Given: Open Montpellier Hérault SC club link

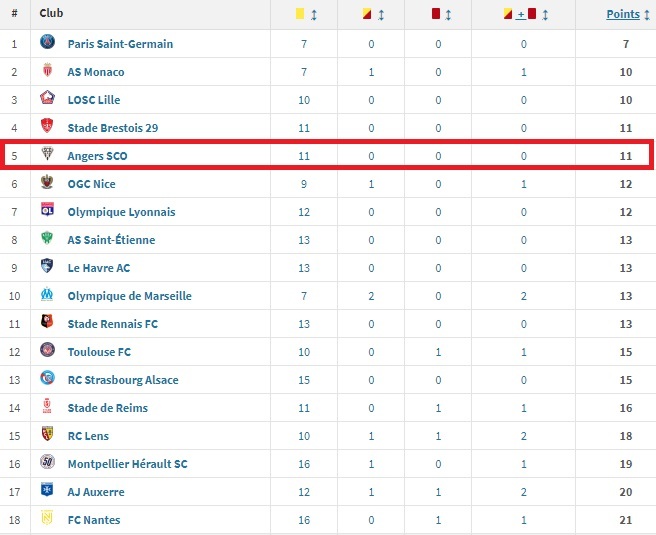Looking at the screenshot, I should [127, 464].
